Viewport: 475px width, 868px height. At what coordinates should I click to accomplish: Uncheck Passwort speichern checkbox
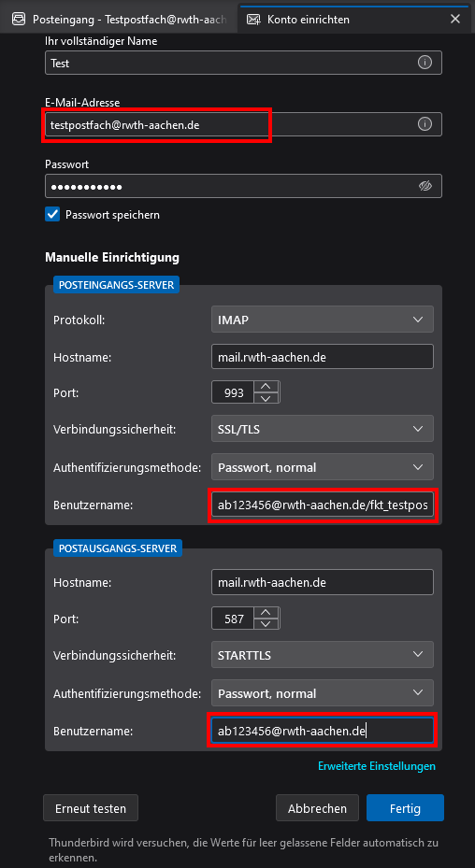coord(52,214)
